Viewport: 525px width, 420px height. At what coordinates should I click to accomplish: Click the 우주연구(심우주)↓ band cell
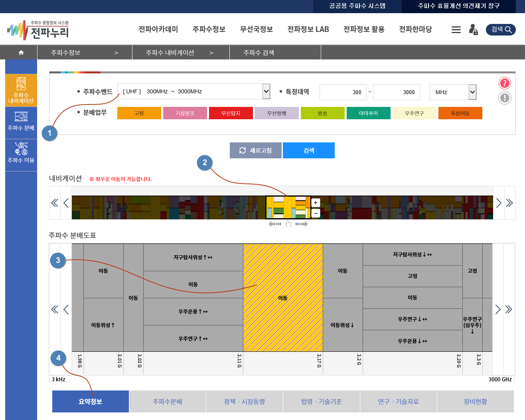[x=472, y=325]
